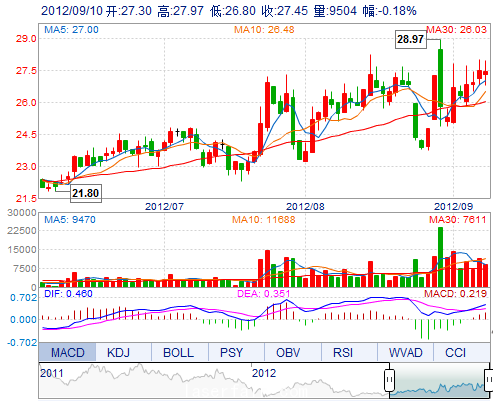This screenshot has width=493, height=401.
Task: Click the MA30 price legend label
Action: [x=456, y=30]
